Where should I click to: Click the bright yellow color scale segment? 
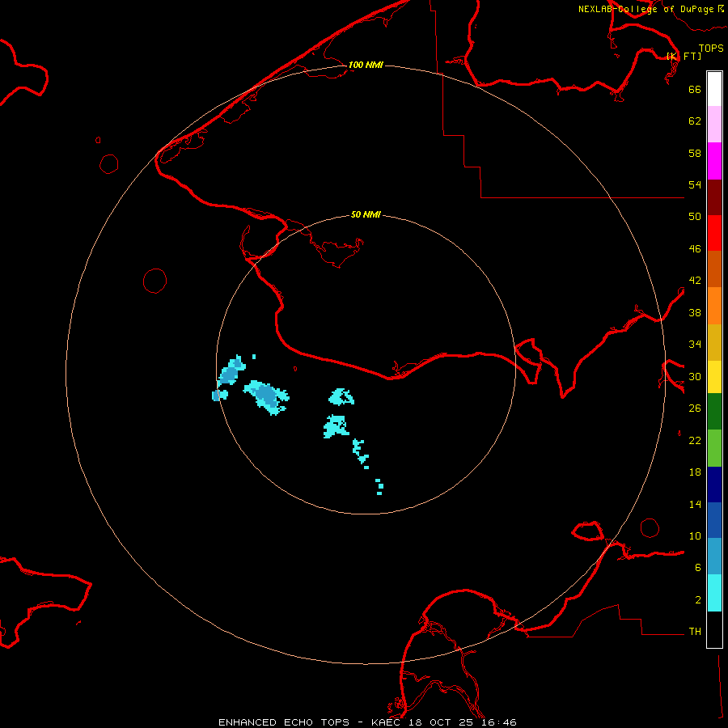pos(714,377)
